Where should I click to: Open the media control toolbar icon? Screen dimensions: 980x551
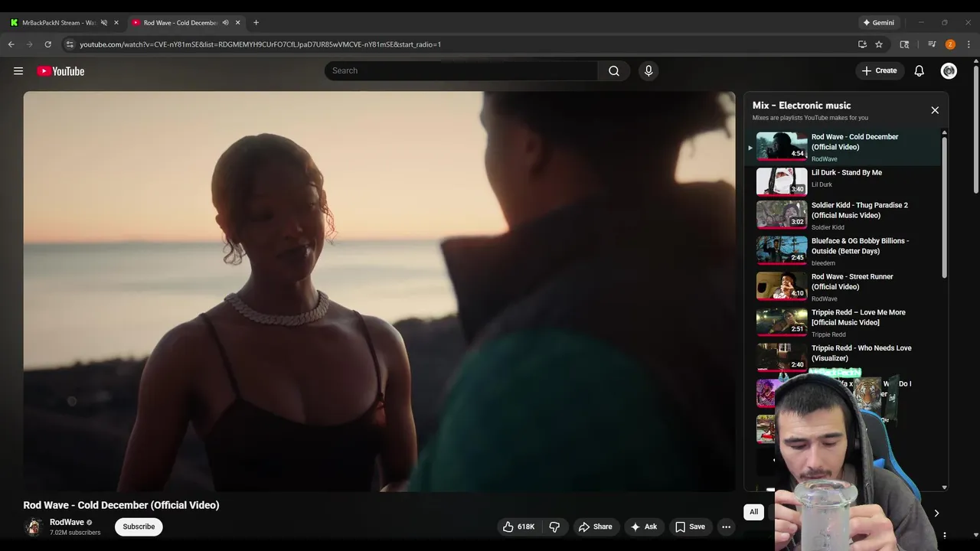pyautogui.click(x=932, y=44)
